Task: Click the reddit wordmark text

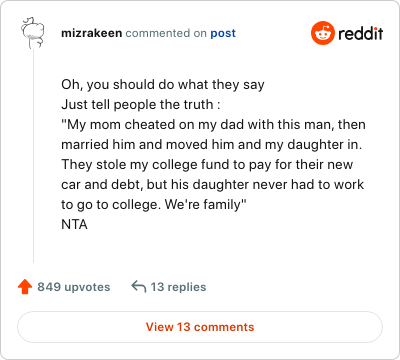Action: pos(361,33)
